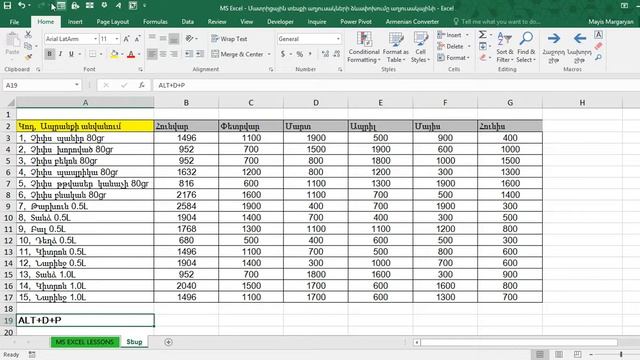Click the Mayis Margaryan account name
This screenshot has height=360, width=640.
click(611, 22)
